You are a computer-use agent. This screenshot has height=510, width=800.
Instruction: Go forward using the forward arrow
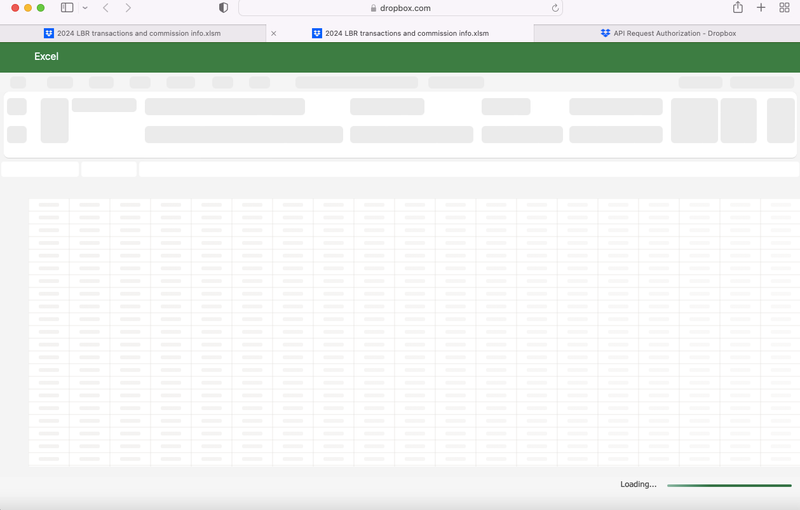(128, 8)
